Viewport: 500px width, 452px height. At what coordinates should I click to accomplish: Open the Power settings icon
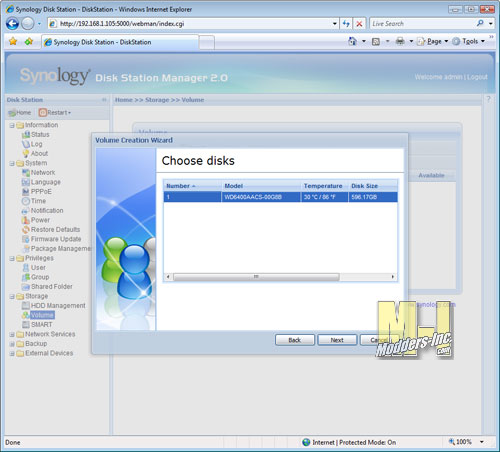coord(26,220)
